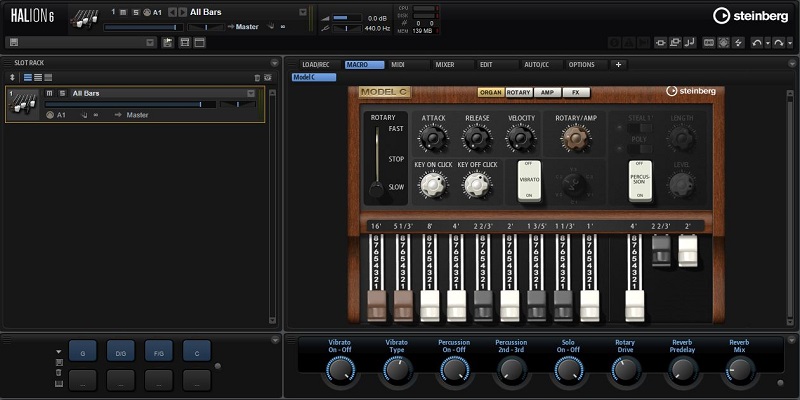
Task: Click the redo arrow in top toolbar
Action: pyautogui.click(x=780, y=43)
